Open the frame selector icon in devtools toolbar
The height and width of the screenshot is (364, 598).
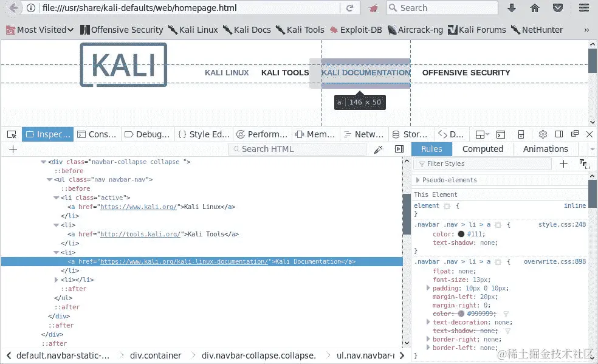click(482, 134)
